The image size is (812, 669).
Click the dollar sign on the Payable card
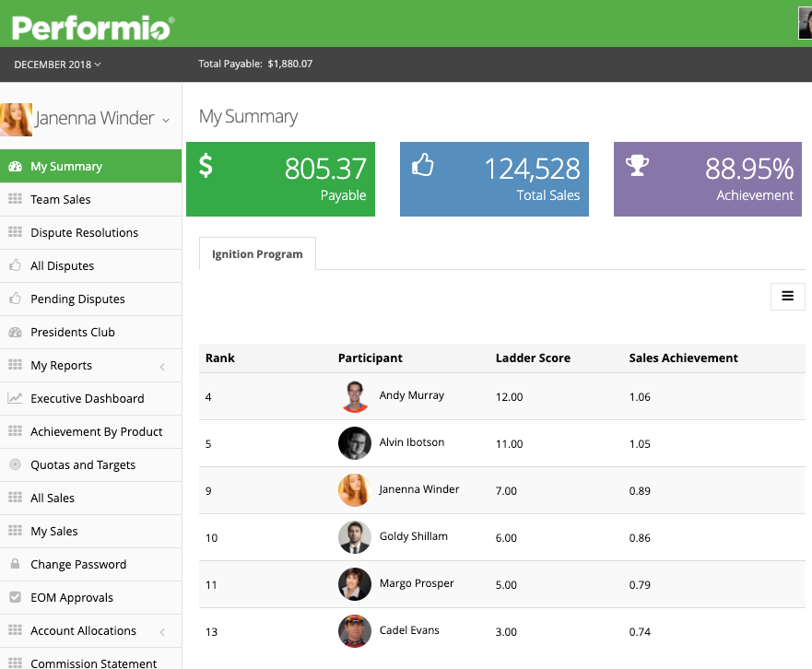click(x=206, y=166)
